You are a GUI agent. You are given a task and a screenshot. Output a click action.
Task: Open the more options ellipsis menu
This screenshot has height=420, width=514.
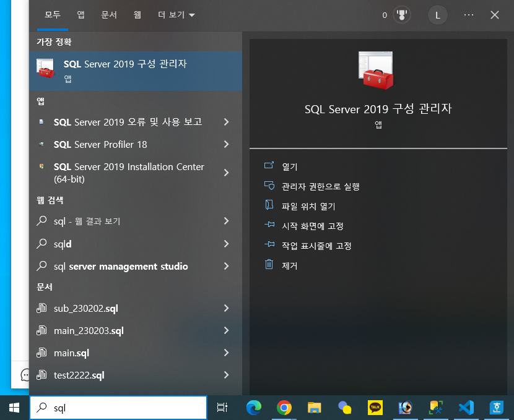pyautogui.click(x=469, y=15)
